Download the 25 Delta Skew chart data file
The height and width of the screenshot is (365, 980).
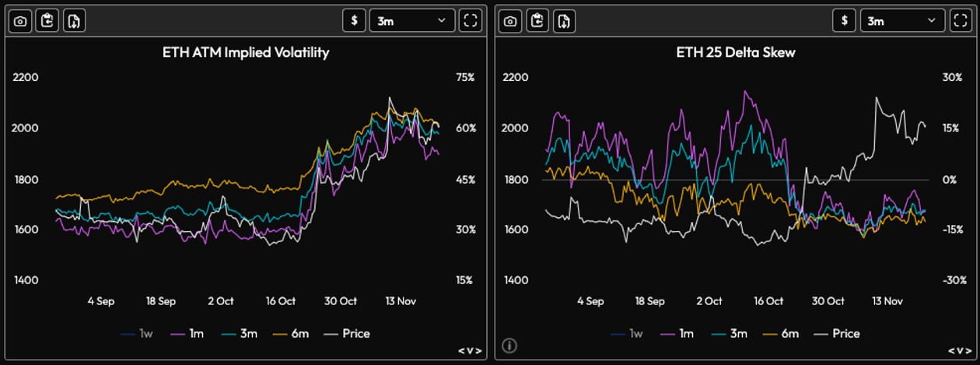point(564,21)
